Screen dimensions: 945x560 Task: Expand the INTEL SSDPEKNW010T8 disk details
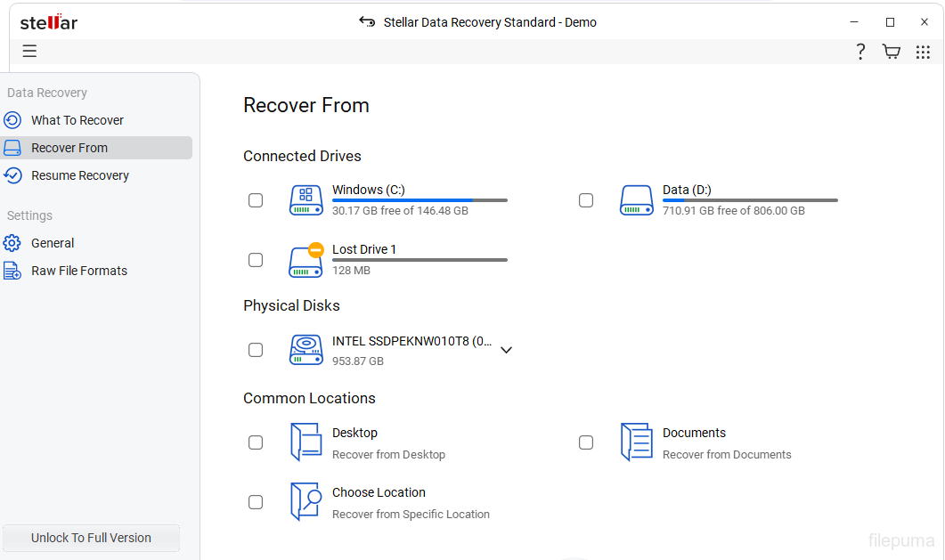pos(506,350)
